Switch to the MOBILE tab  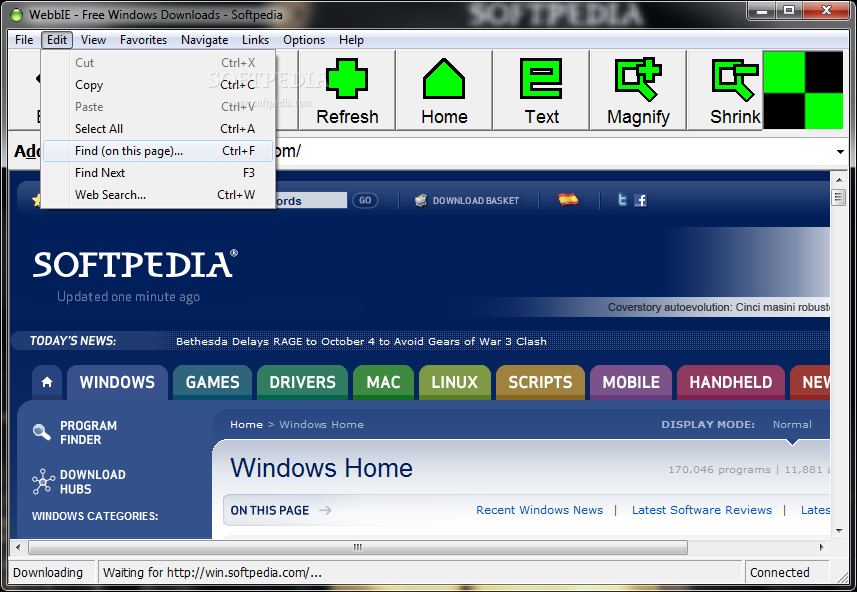(631, 382)
